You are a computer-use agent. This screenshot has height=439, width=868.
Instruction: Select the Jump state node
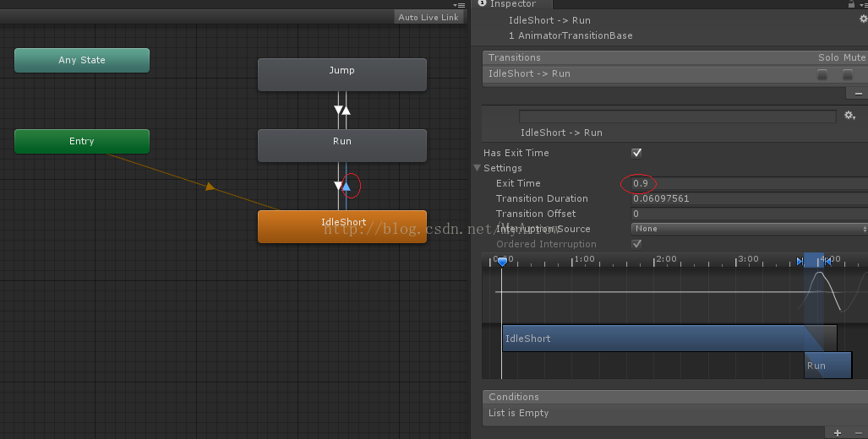[x=342, y=74]
